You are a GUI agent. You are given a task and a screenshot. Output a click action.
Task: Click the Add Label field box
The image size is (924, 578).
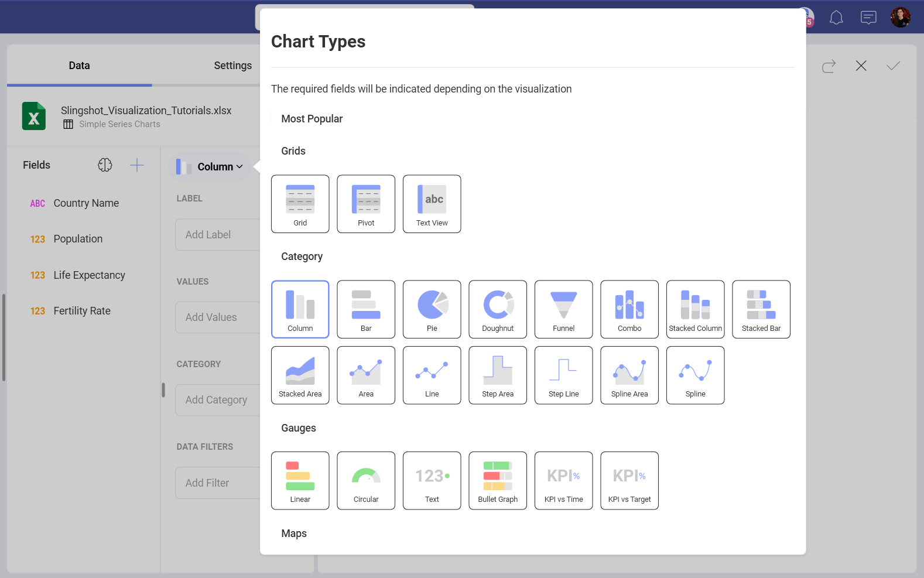tap(218, 235)
